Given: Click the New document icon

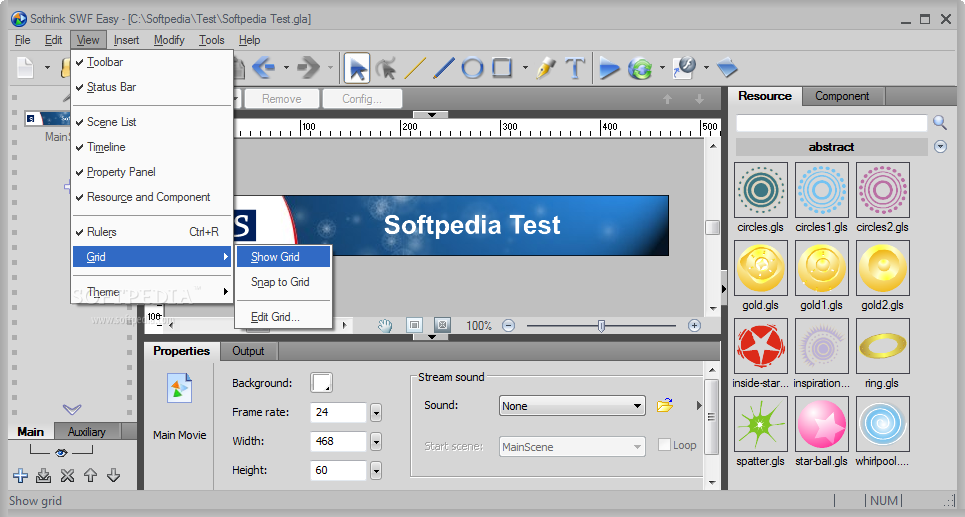Looking at the screenshot, I should point(25,68).
